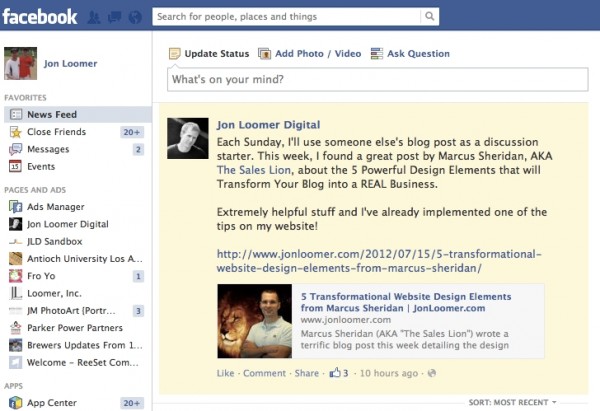Viewport: 600px width, 411px height.
Task: Click the facebook logo
Action: pos(40,17)
